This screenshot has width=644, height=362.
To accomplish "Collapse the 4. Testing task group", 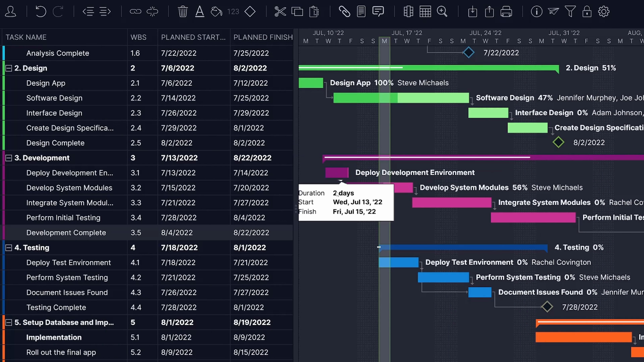I will pyautogui.click(x=9, y=248).
